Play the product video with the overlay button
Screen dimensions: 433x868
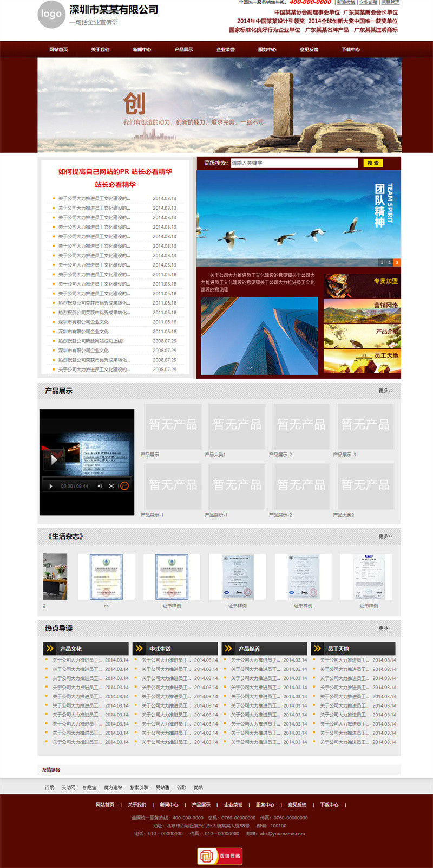pos(54,459)
